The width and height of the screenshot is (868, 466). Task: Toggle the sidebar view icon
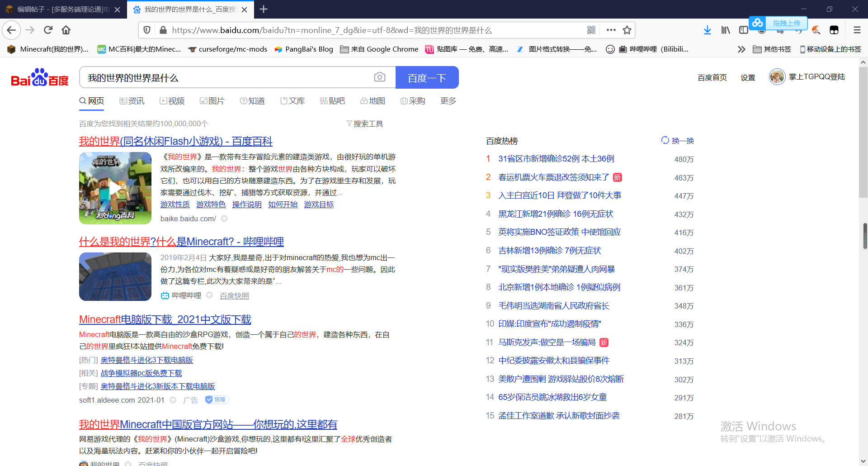744,30
